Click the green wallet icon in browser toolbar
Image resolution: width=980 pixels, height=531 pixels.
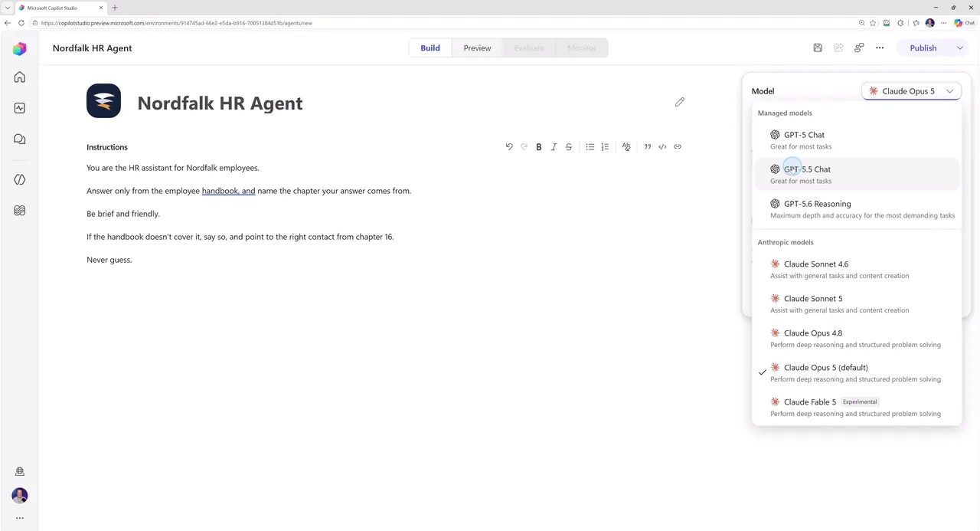click(887, 23)
